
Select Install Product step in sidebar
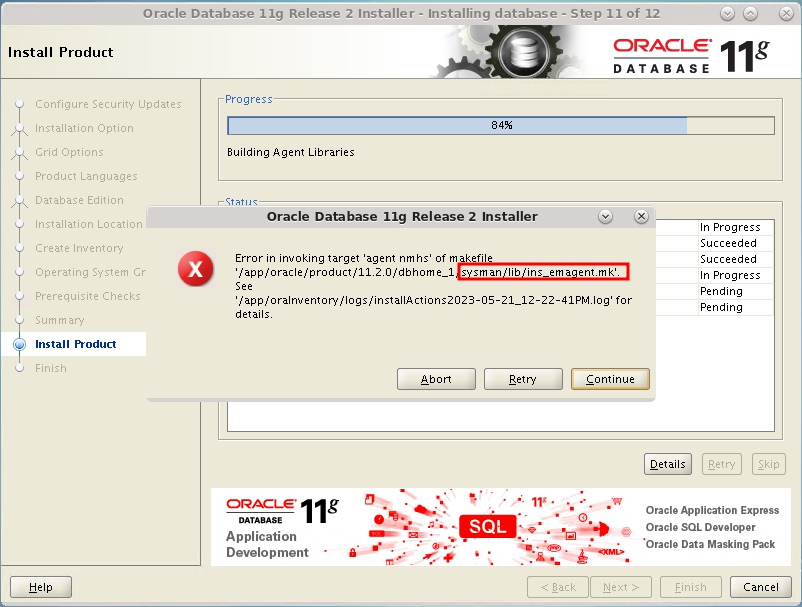click(75, 344)
